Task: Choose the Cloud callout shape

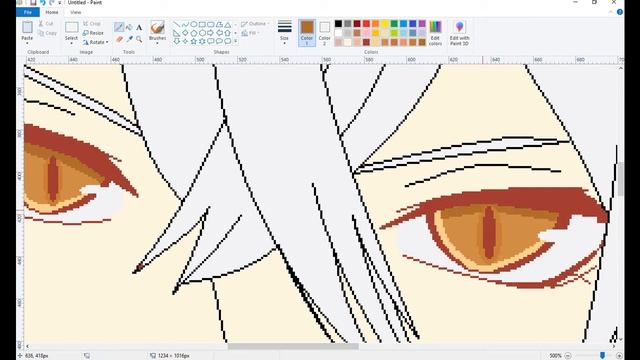Action: point(228,41)
